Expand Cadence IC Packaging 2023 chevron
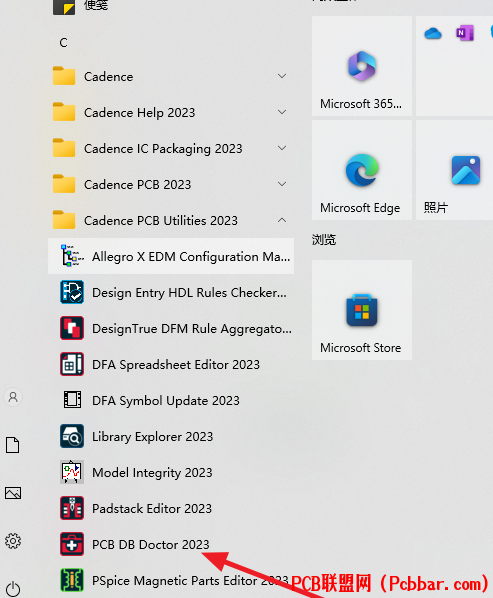This screenshot has height=598, width=493. (282, 148)
